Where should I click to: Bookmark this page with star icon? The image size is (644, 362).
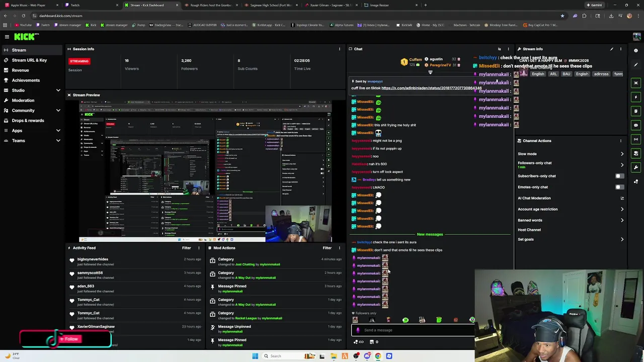(x=562, y=16)
